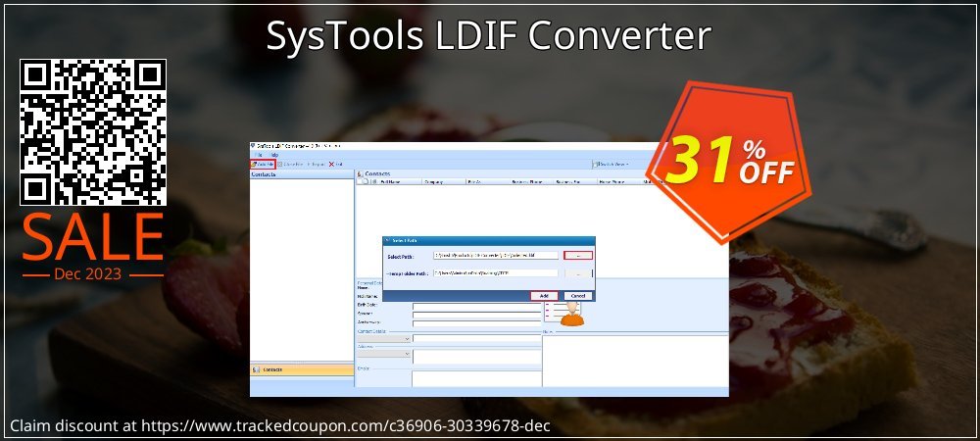Click the Birth Date input field
The width and height of the screenshot is (980, 441).
tap(476, 307)
